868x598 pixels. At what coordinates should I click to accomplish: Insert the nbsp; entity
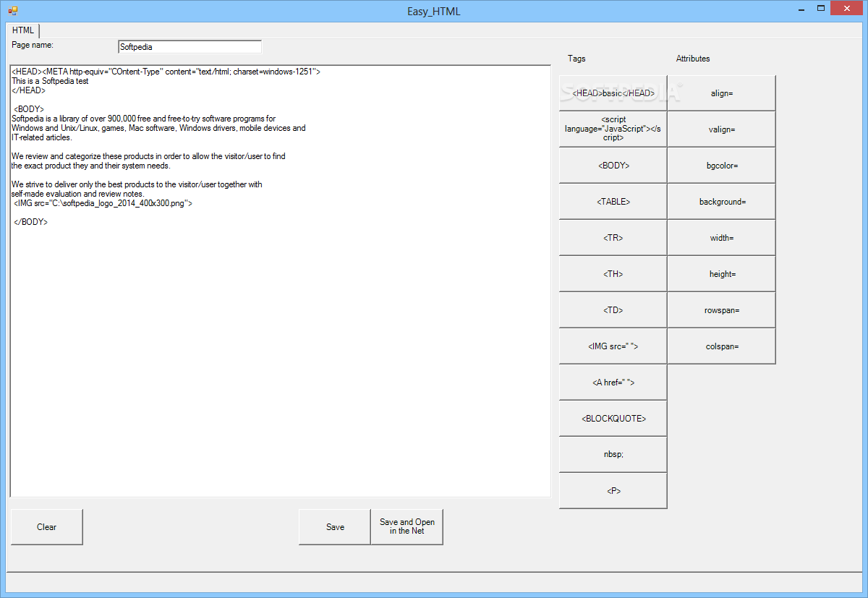point(613,455)
